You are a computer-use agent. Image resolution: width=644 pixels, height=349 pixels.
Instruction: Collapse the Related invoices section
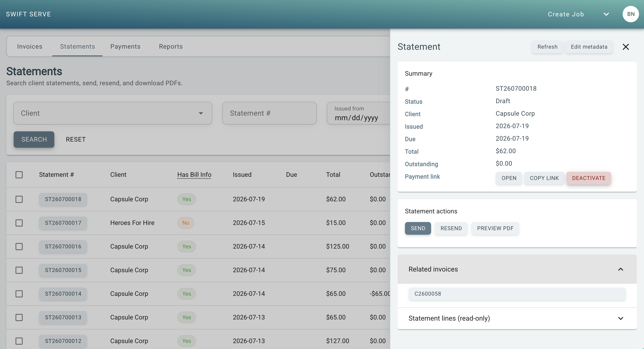tap(517, 269)
